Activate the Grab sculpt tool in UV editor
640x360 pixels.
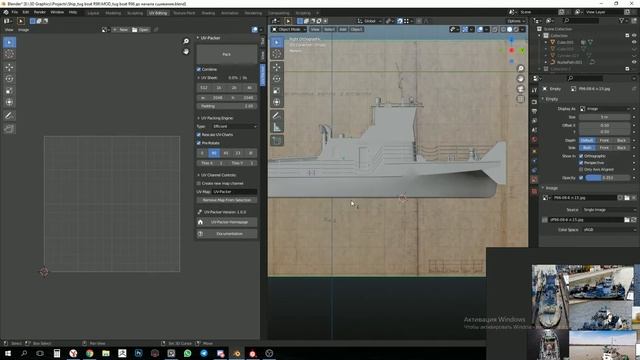coord(9,129)
